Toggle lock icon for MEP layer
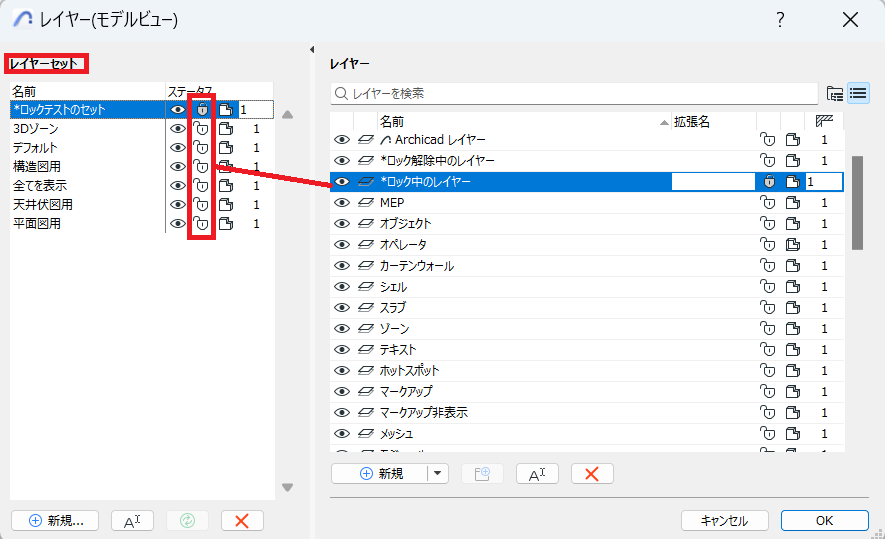The width and height of the screenshot is (885, 539). point(768,203)
